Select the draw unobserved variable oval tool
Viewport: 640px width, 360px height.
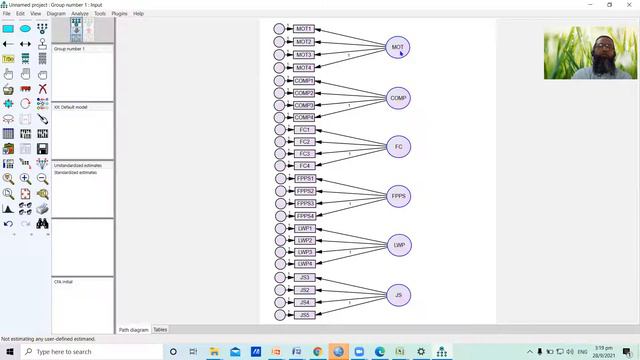click(x=25, y=29)
